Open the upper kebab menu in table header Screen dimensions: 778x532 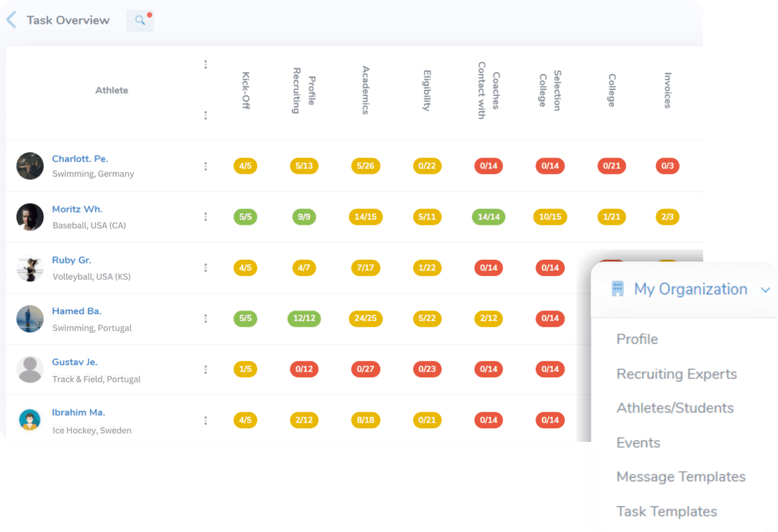coord(206,64)
